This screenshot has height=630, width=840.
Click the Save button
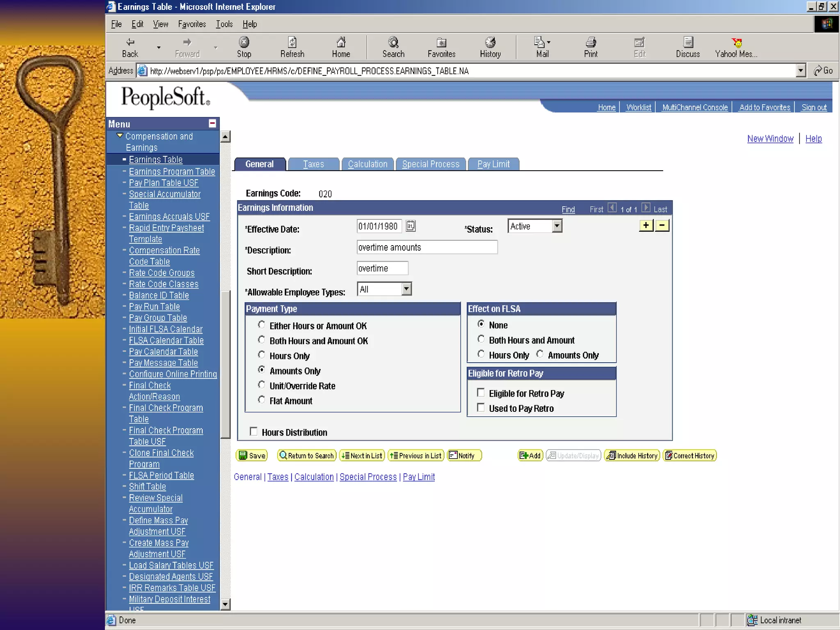252,456
